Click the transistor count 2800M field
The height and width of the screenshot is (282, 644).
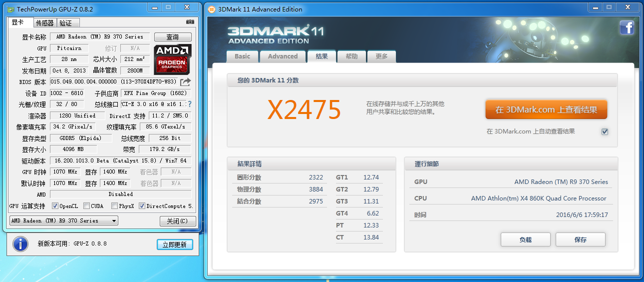[135, 71]
